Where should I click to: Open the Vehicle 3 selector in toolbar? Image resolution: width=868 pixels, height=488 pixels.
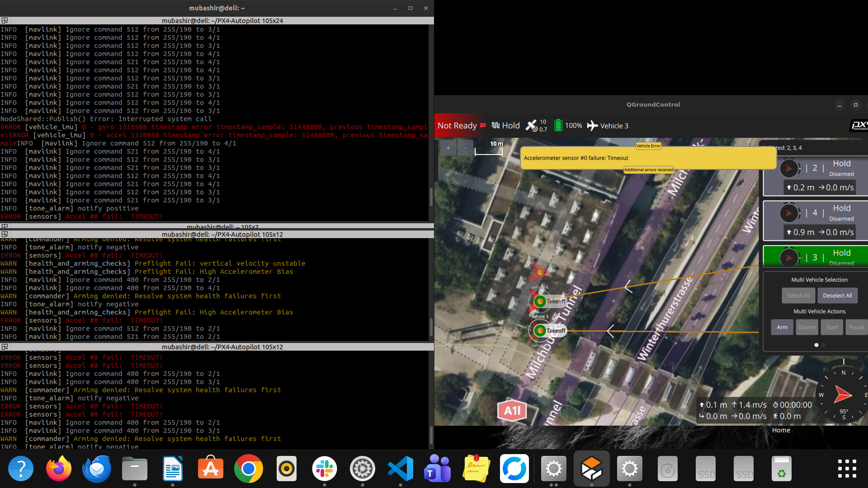point(608,126)
